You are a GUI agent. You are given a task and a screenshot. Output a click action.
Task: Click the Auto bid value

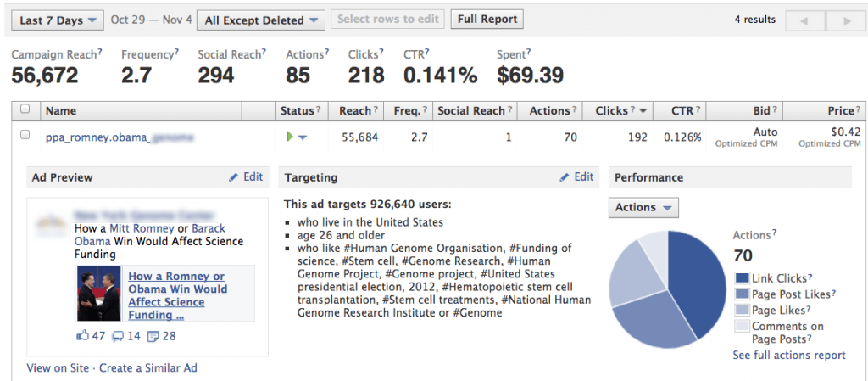click(x=765, y=132)
